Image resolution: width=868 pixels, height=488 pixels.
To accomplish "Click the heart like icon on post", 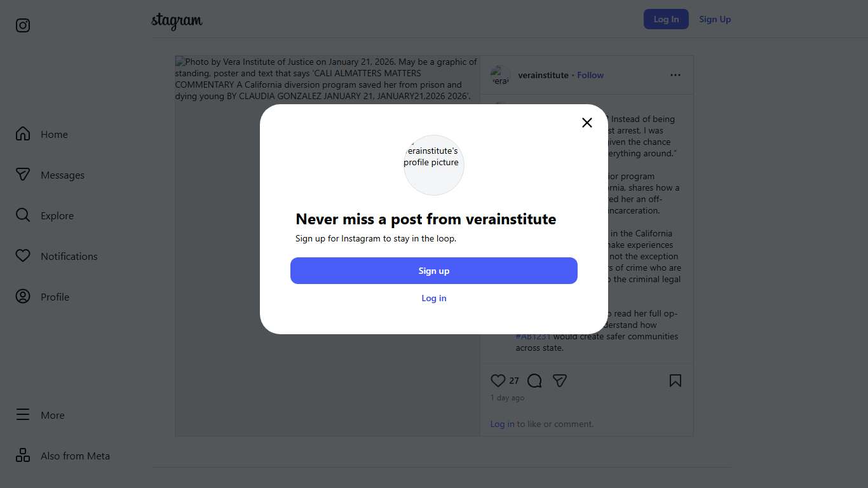I will 498,381.
